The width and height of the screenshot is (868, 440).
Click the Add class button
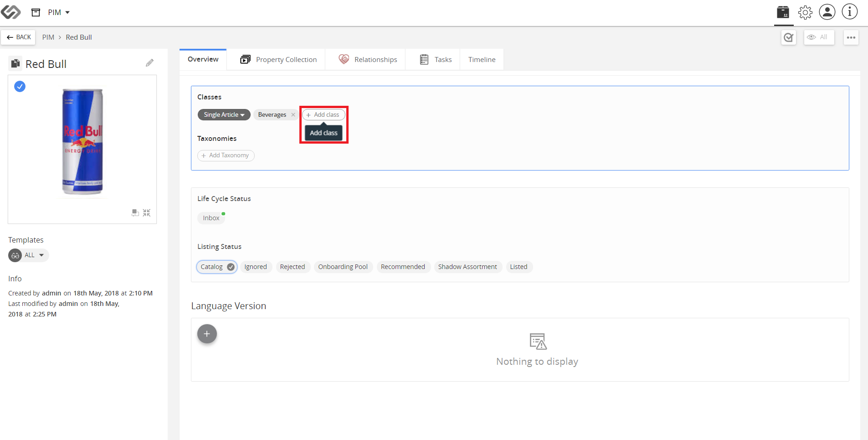click(x=324, y=115)
